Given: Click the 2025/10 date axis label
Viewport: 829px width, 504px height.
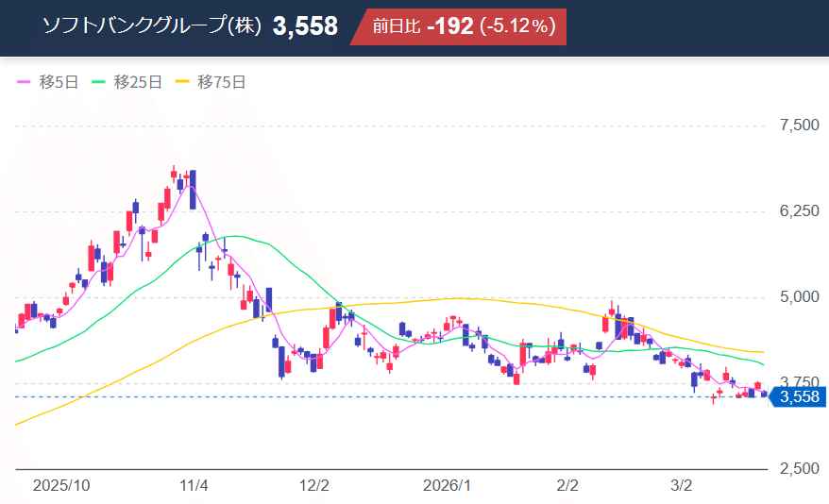Looking at the screenshot, I should pos(61,485).
